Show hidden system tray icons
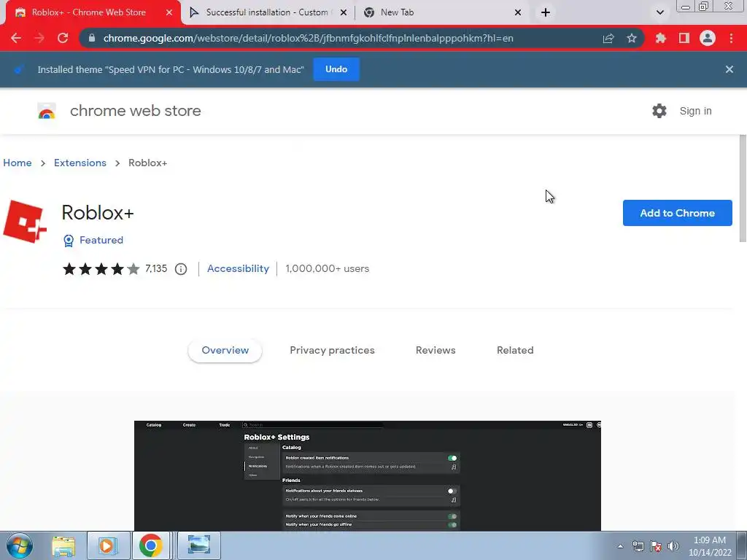Screen dimensions: 747x560 click(620, 546)
